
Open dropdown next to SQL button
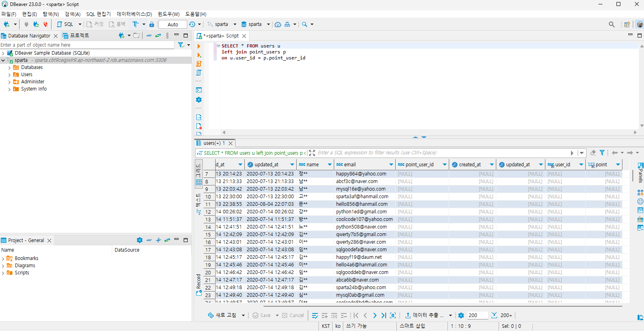coord(80,24)
